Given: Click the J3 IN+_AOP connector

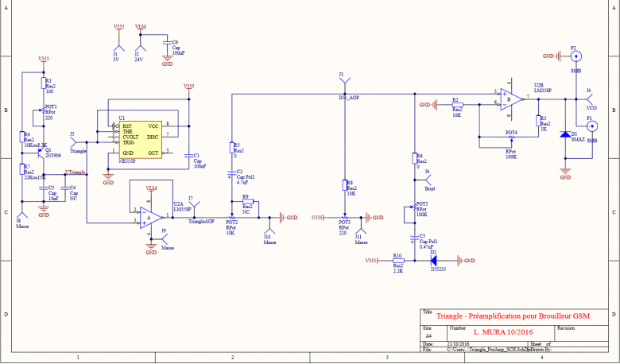Looking at the screenshot, I should 345,79.
